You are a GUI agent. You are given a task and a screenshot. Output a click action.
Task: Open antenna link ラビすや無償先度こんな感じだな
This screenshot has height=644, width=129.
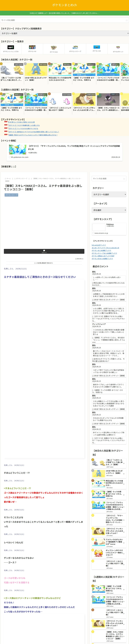[24, 125]
